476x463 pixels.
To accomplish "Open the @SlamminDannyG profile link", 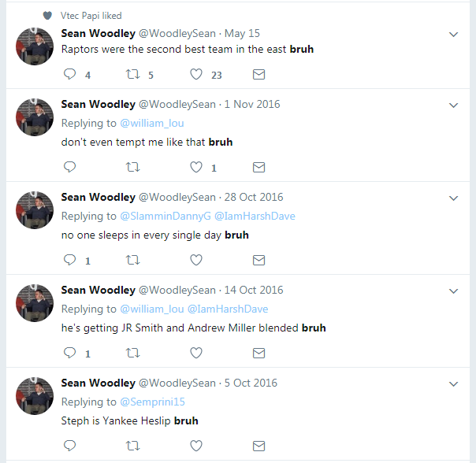I will pyautogui.click(x=165, y=216).
